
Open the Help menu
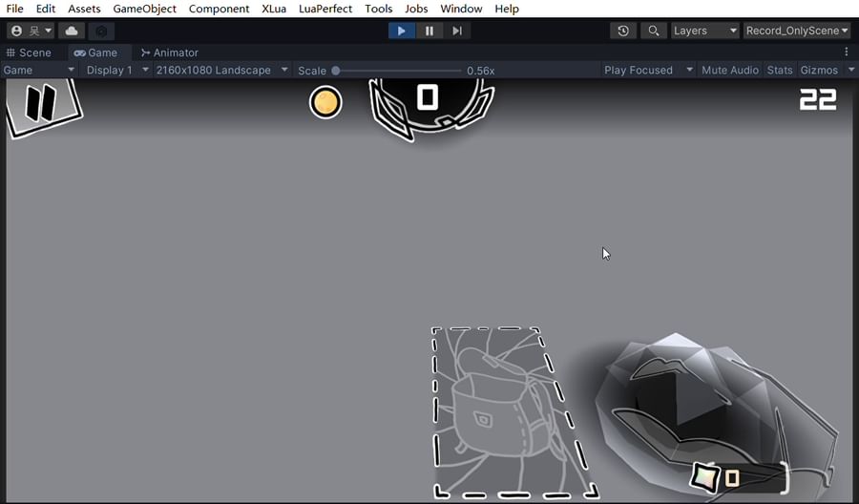(x=507, y=9)
